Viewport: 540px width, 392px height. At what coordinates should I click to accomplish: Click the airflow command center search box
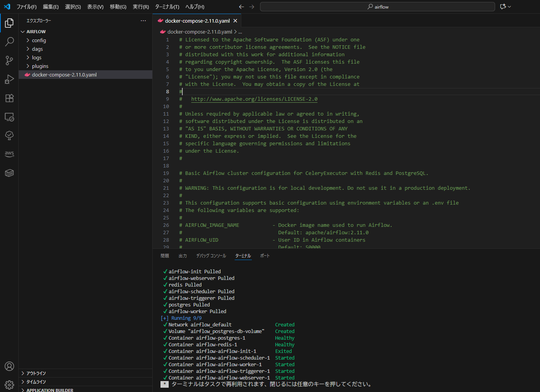(378, 7)
